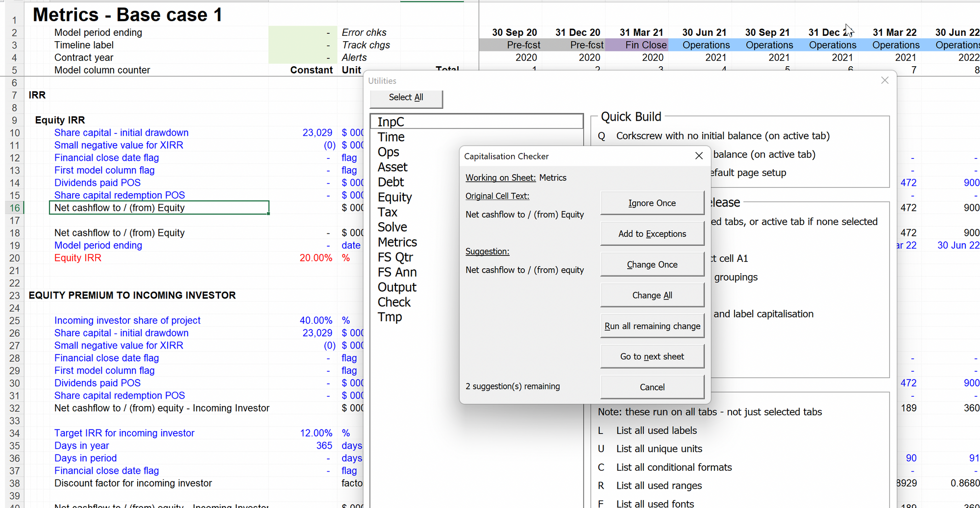This screenshot has width=980, height=508.
Task: Click the Change All button
Action: pyautogui.click(x=652, y=295)
